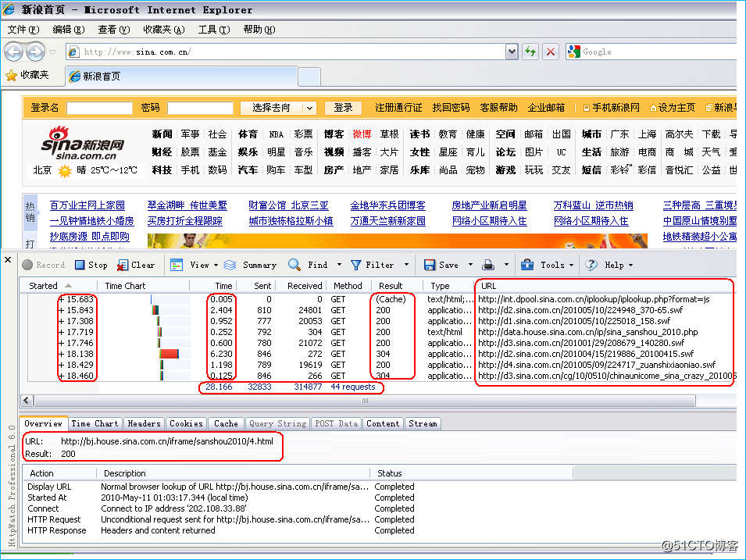Open the 查看(V) menu
This screenshot has height=560, width=746.
[x=114, y=30]
